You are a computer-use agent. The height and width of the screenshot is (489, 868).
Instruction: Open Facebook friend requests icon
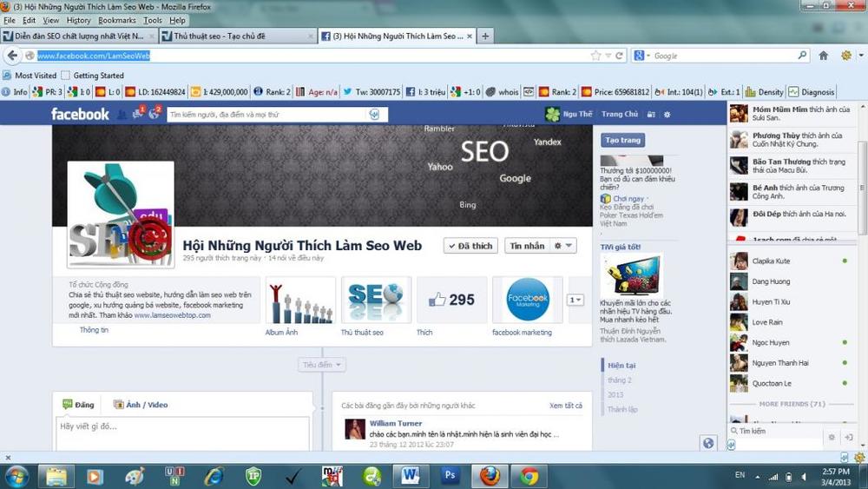122,115
